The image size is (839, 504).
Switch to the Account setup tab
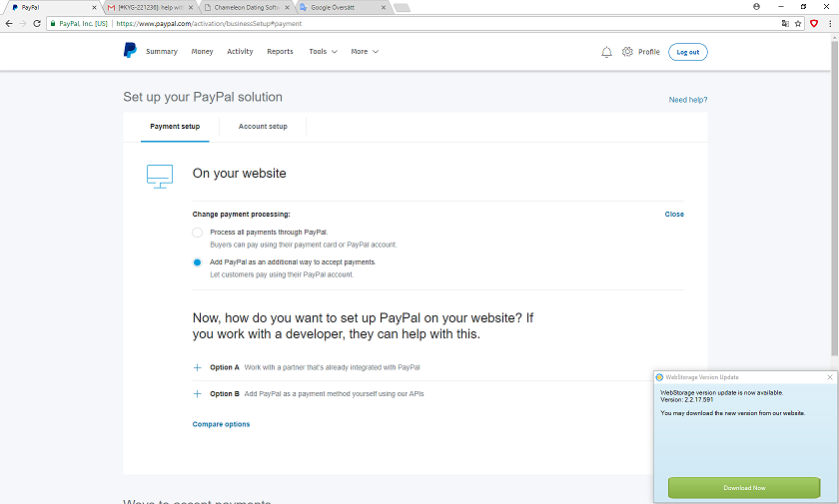(263, 127)
